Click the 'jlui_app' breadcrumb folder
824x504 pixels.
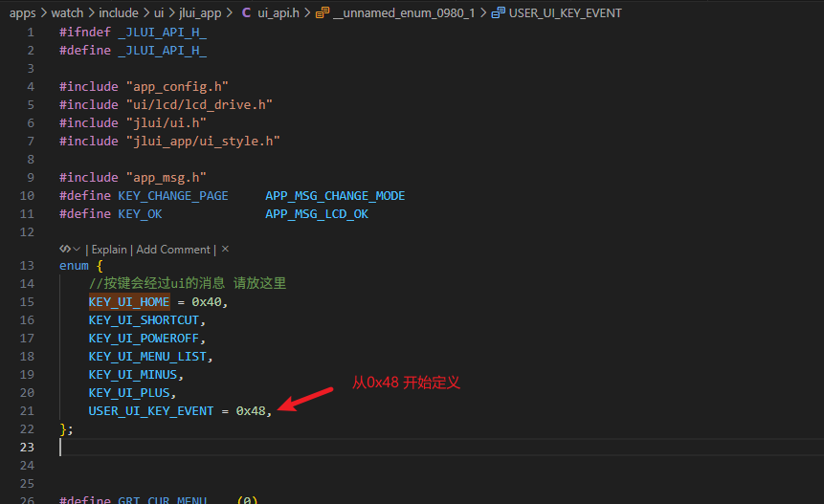point(200,12)
